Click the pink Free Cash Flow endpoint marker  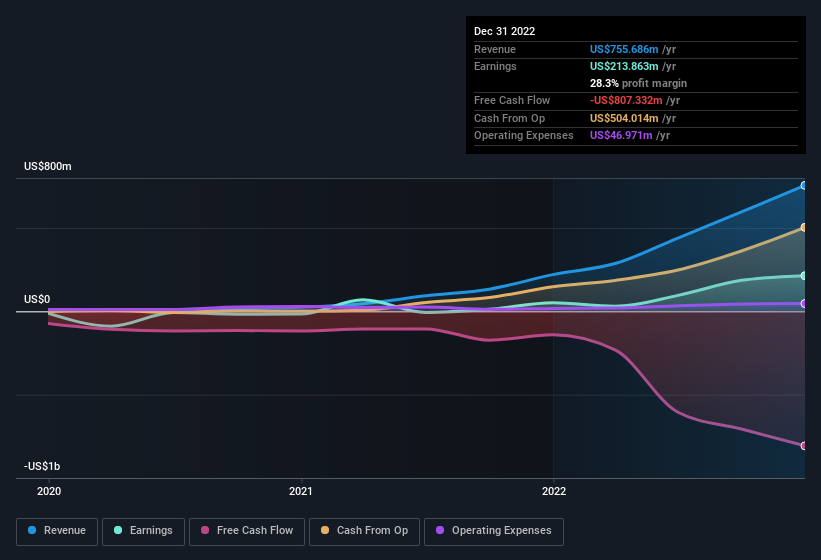click(803, 445)
